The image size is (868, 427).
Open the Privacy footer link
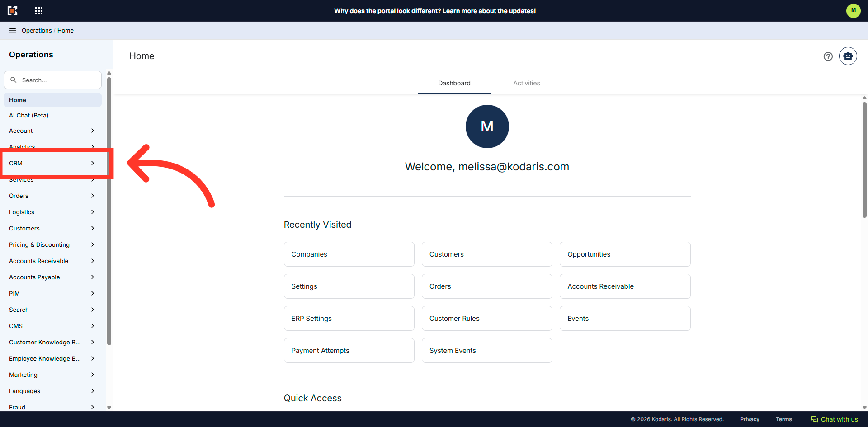point(750,419)
